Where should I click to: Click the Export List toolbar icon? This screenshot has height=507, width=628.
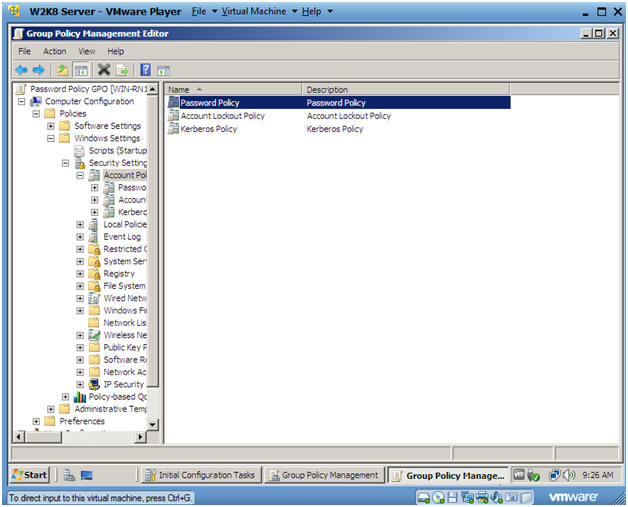[x=122, y=70]
